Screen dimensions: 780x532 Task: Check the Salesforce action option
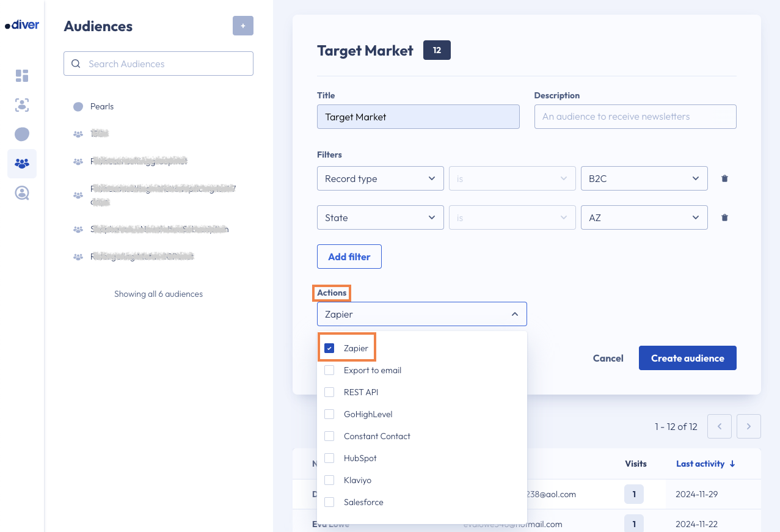[x=329, y=502]
